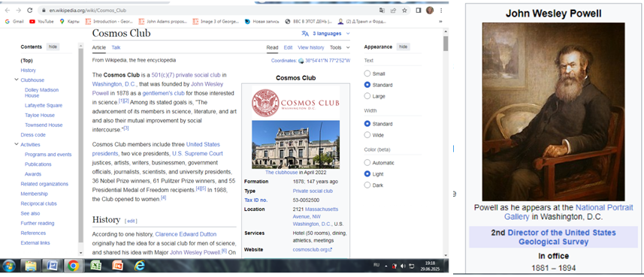
Task: Open the Edit tab
Action: [x=289, y=47]
